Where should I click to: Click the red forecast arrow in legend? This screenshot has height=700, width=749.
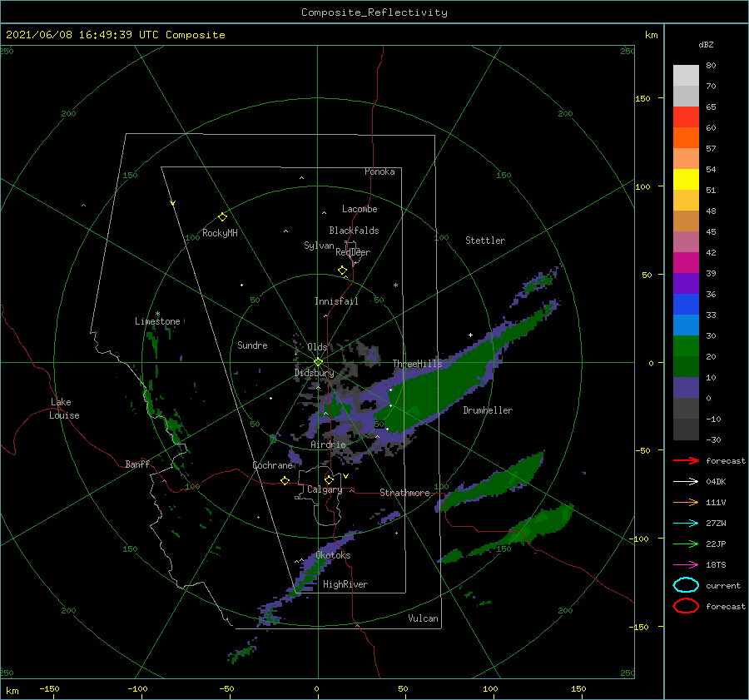(686, 460)
